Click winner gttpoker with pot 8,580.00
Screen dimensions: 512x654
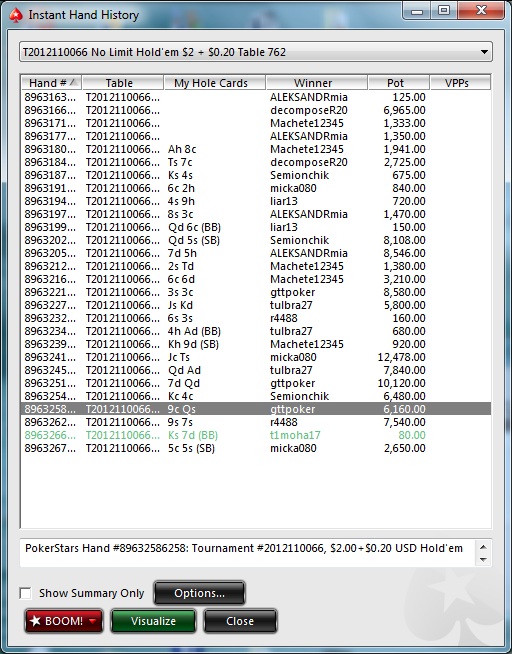pyautogui.click(x=292, y=292)
